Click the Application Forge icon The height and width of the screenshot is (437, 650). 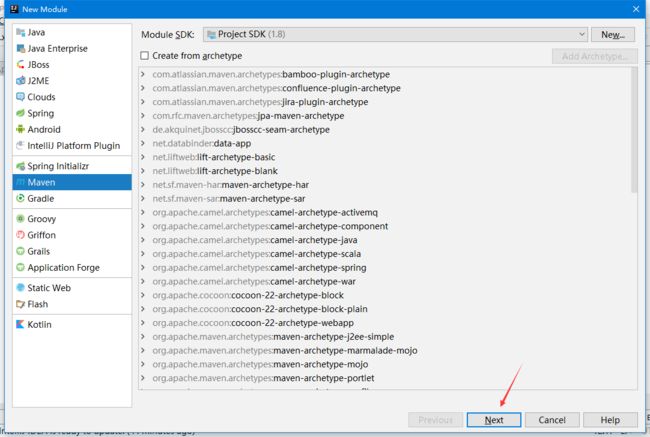coord(20,267)
